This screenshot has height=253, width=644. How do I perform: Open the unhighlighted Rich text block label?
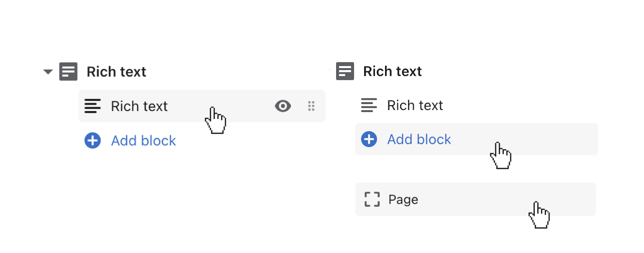[415, 106]
